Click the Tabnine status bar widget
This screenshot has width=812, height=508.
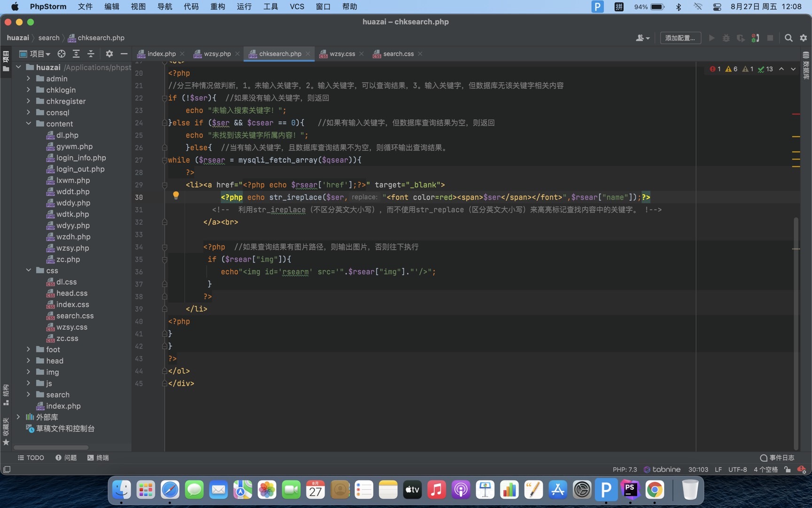[x=662, y=469]
